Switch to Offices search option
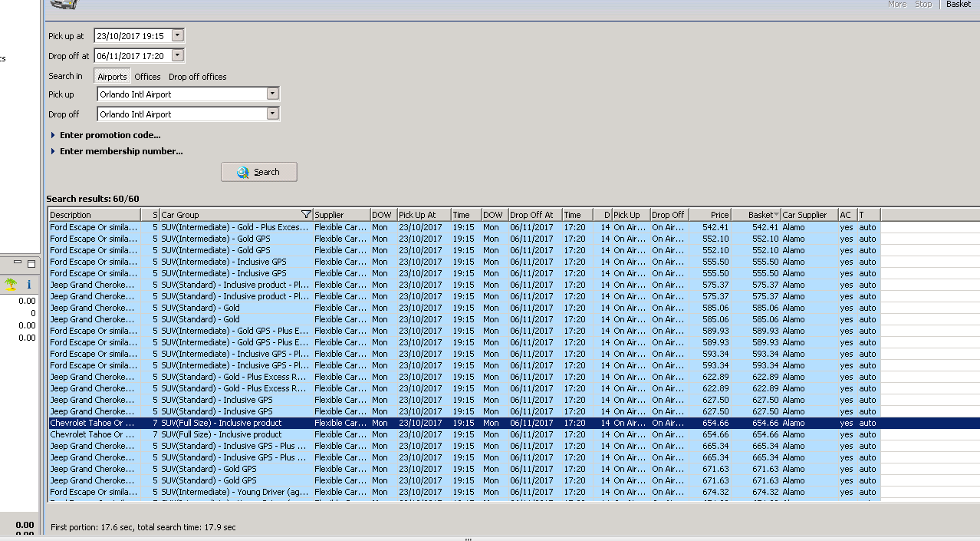980x541 pixels. click(147, 77)
